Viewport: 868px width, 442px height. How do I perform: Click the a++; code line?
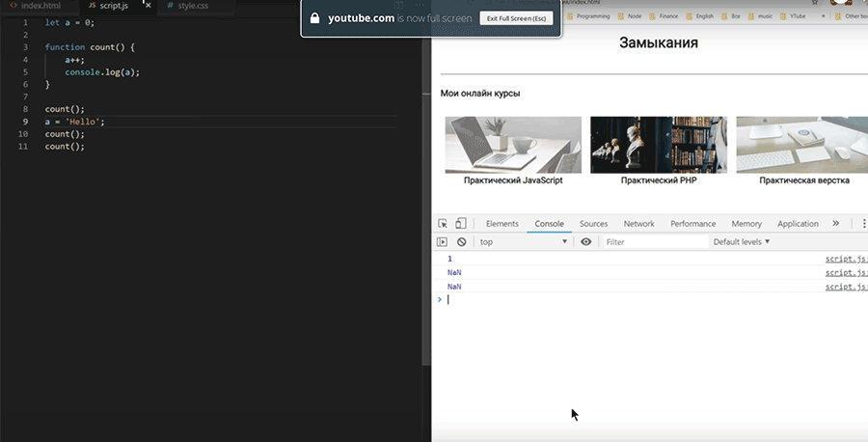(74, 60)
